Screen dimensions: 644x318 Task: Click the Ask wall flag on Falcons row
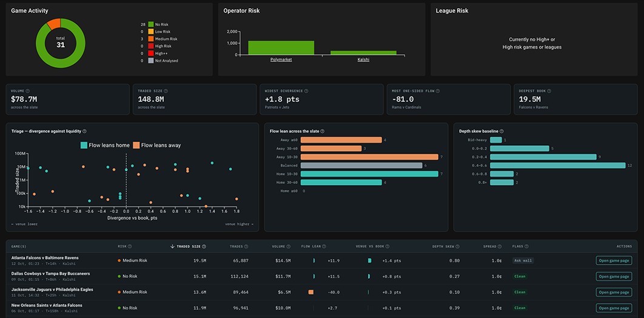tap(523, 260)
